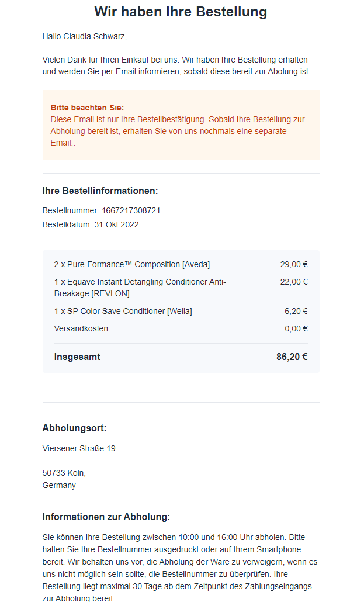
Task: Click the heading 'Wir haben Ihre Bestellung'
Action: point(181,12)
